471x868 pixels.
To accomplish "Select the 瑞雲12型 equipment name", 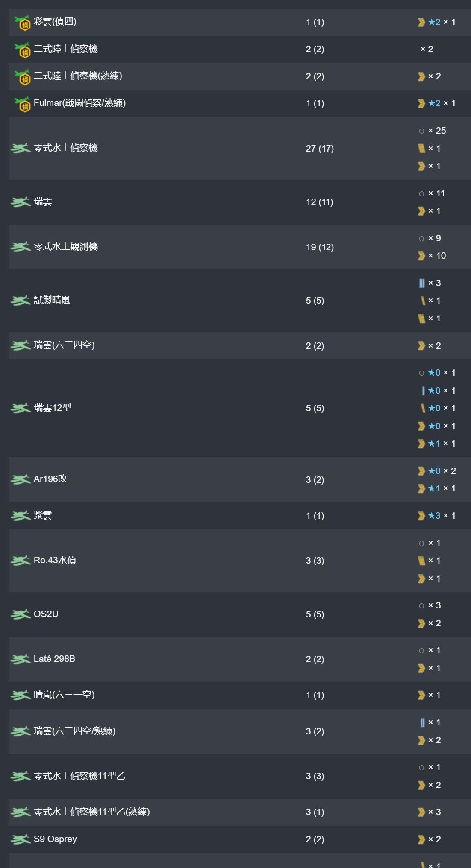I will 53,408.
